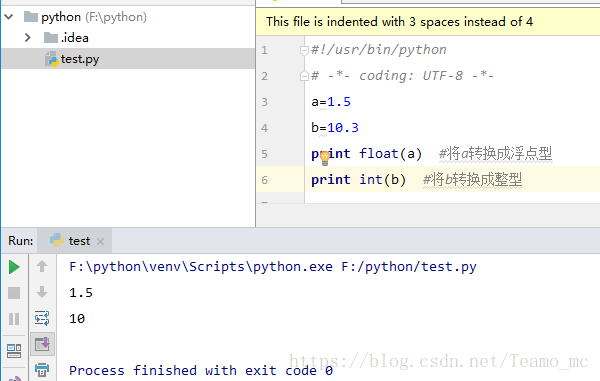This screenshot has width=600, height=381.
Task: Click 'int(b)' in line 6
Action: coord(382,180)
